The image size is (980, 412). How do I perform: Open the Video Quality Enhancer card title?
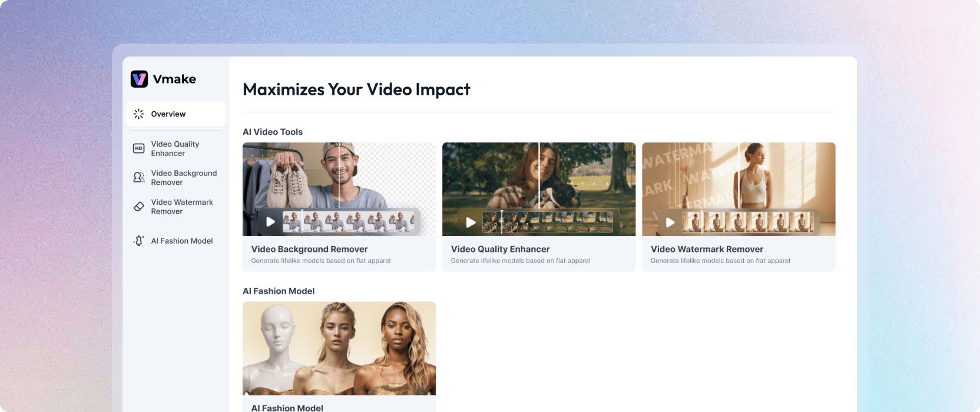[500, 249]
